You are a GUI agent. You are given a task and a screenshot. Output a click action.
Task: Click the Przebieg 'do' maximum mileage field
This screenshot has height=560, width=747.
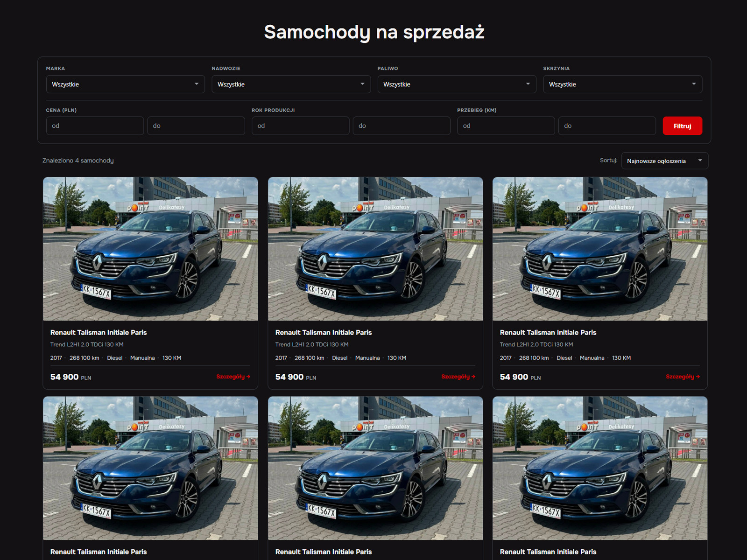click(x=607, y=126)
